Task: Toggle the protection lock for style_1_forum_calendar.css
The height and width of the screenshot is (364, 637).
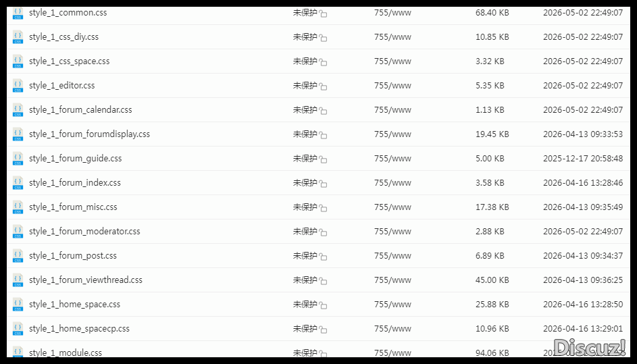Action: coord(323,111)
